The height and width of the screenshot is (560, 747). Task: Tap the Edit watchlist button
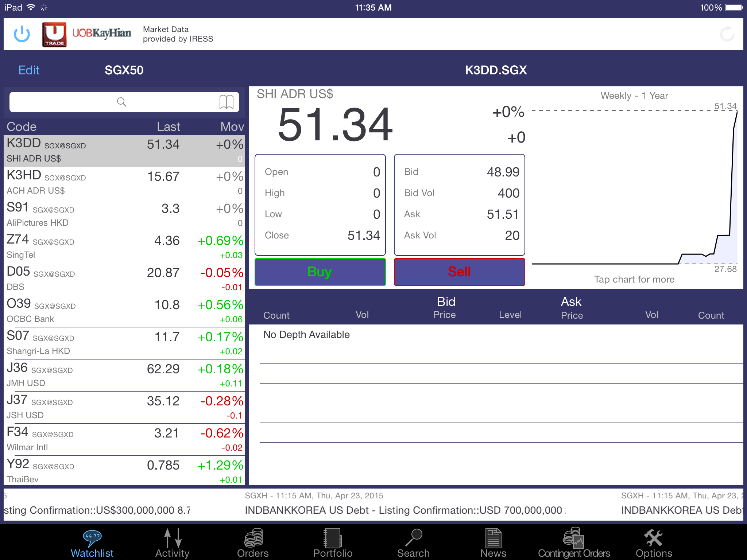(29, 70)
